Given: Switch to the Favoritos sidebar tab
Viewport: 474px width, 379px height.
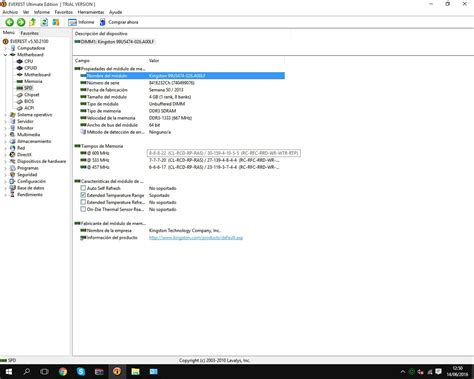Looking at the screenshot, I should [29, 33].
